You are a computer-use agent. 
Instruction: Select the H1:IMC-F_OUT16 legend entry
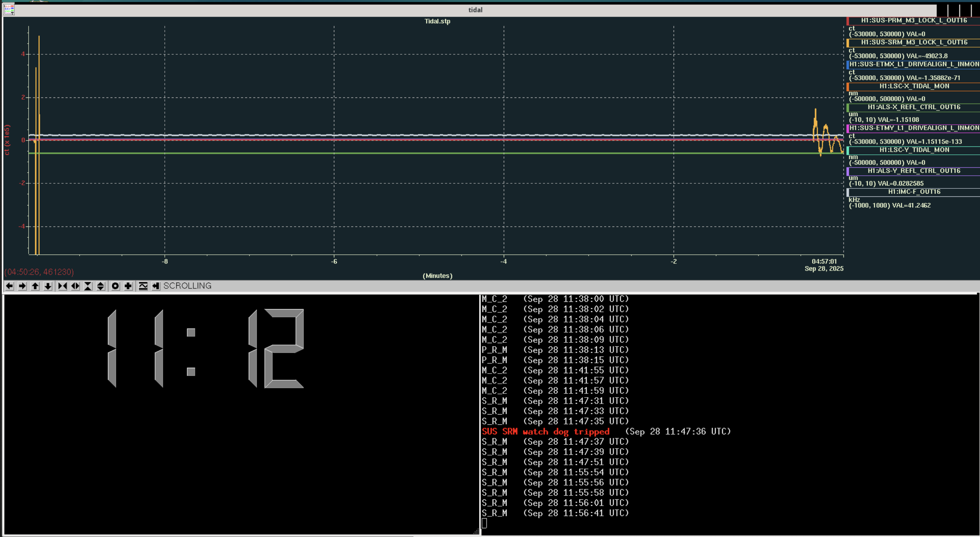pos(914,192)
